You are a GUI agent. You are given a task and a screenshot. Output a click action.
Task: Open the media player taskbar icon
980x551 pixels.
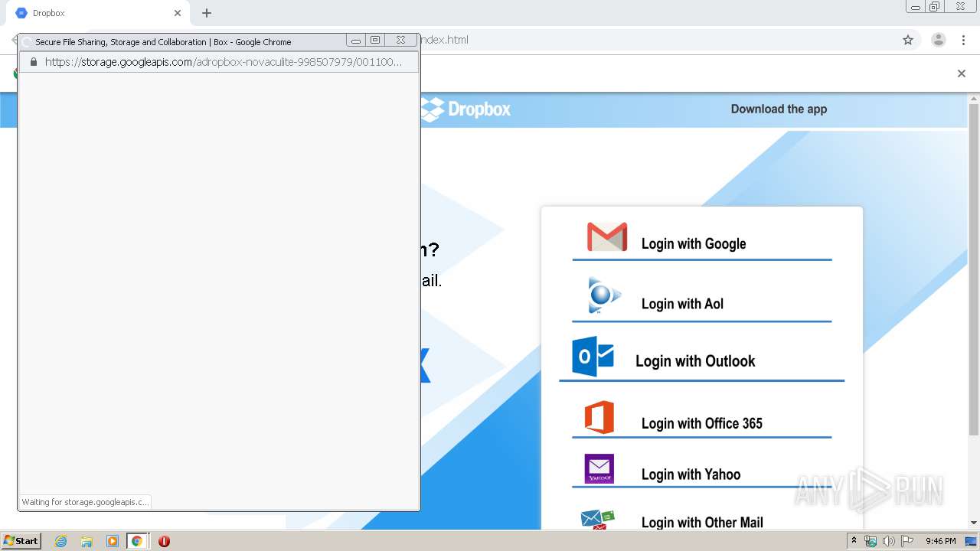point(112,541)
